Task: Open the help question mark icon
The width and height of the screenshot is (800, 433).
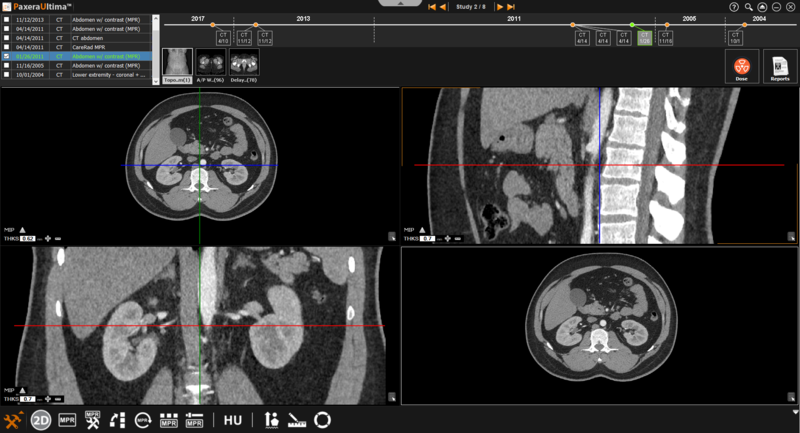Action: 734,7
